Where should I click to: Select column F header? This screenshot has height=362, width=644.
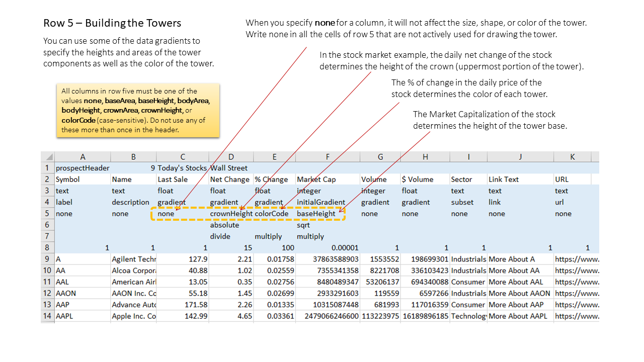tap(328, 157)
